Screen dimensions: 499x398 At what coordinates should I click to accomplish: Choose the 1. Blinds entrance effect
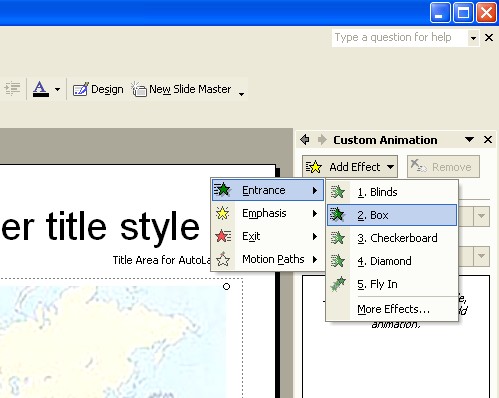[x=392, y=192]
